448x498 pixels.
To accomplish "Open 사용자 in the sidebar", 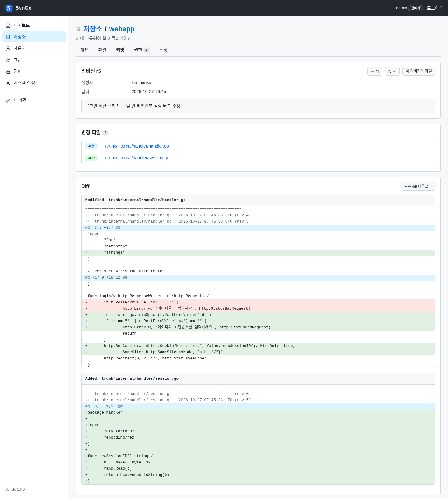I will click(x=34, y=49).
